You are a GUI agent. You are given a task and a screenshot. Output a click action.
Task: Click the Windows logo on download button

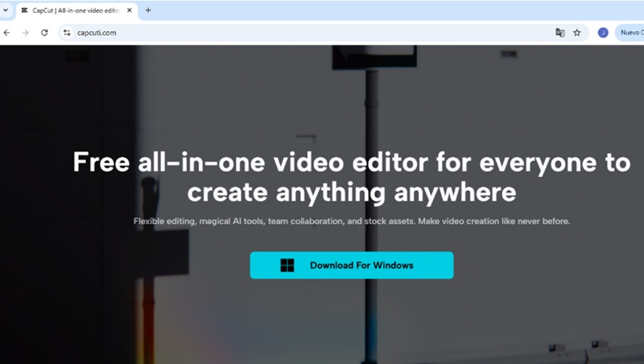287,266
